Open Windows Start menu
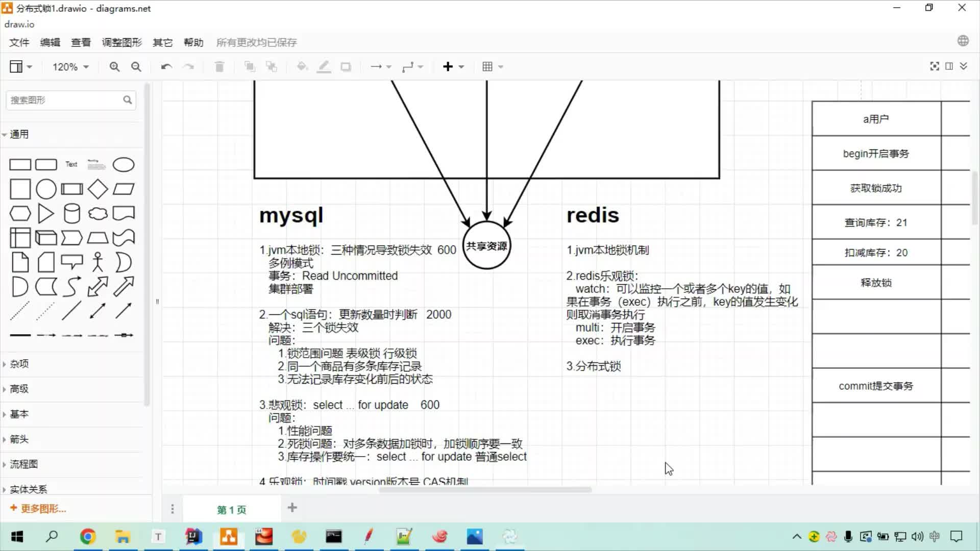 point(17,537)
